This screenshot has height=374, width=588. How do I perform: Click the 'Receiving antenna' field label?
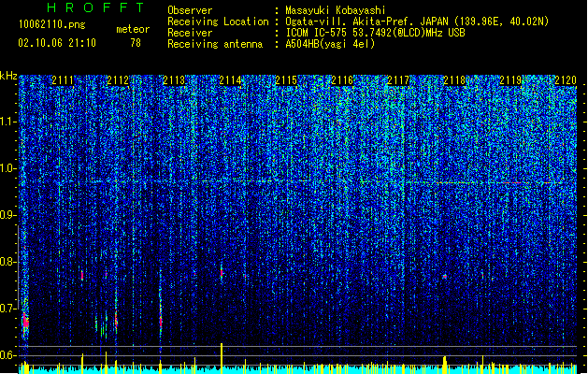point(215,44)
